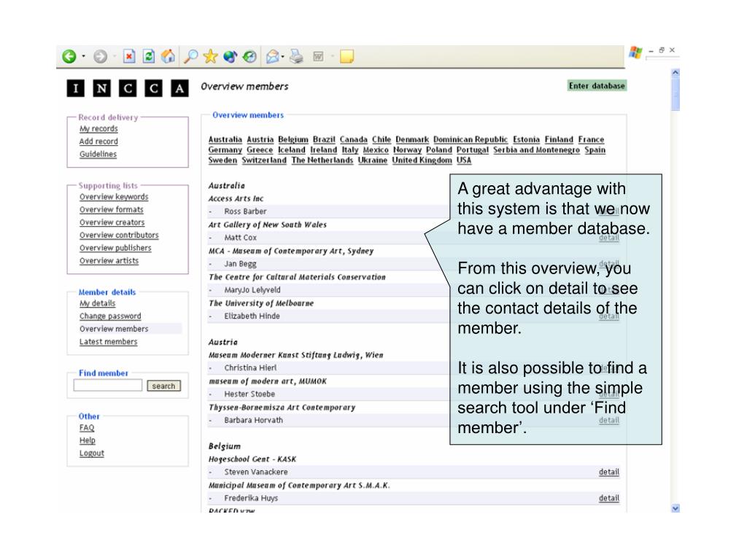Click the Home icon in the browser toolbar
Viewport: 747px width, 560px height.
coord(168,57)
